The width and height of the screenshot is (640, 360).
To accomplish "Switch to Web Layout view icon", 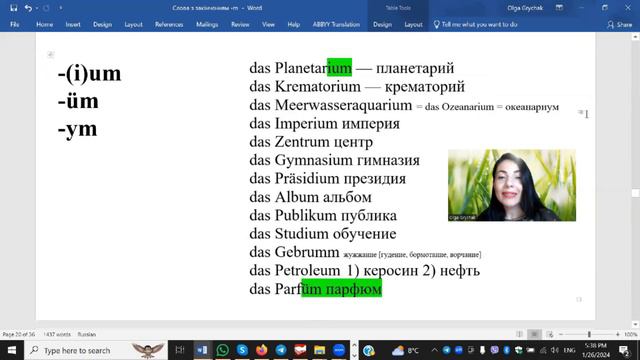I will pos(550,334).
